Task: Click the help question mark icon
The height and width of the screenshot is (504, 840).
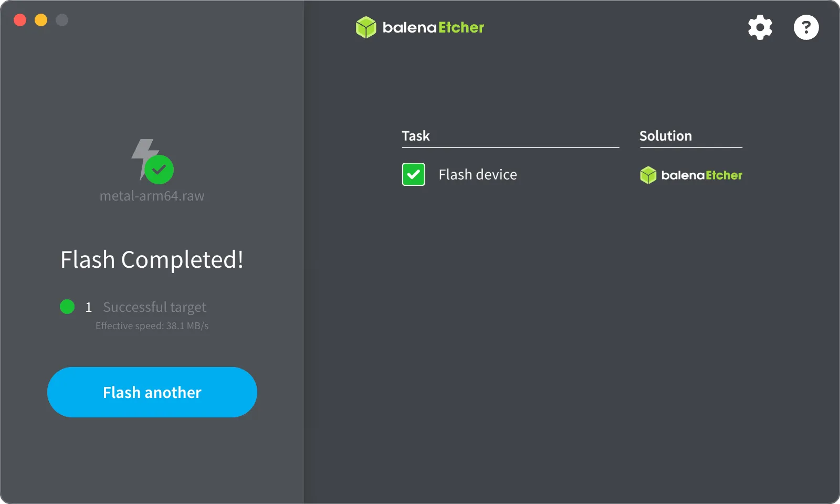Action: click(x=806, y=27)
